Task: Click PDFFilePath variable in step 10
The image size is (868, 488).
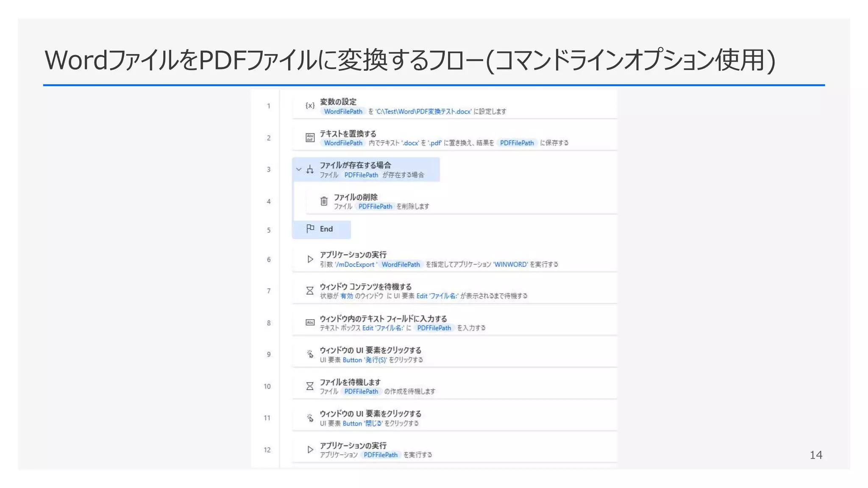Action: pos(361,391)
